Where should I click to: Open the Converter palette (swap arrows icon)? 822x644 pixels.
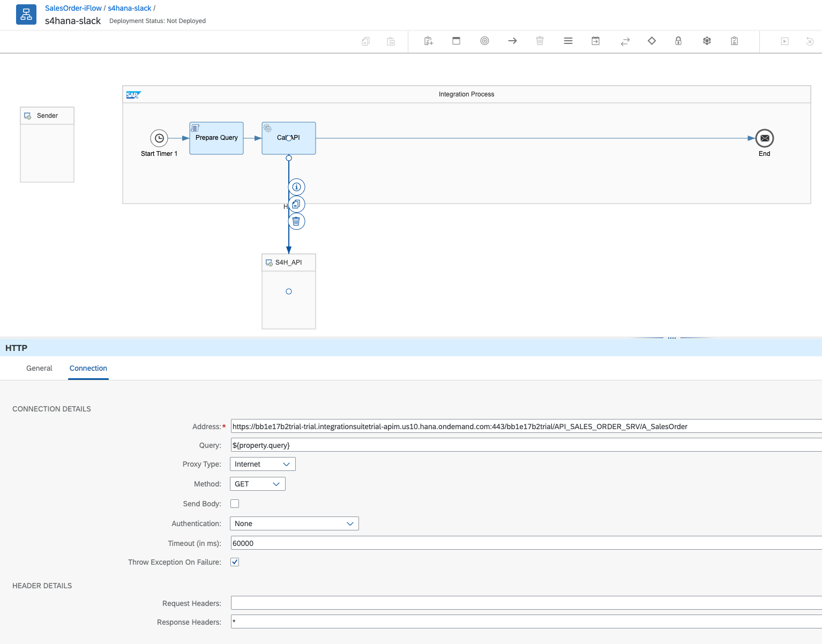point(625,41)
